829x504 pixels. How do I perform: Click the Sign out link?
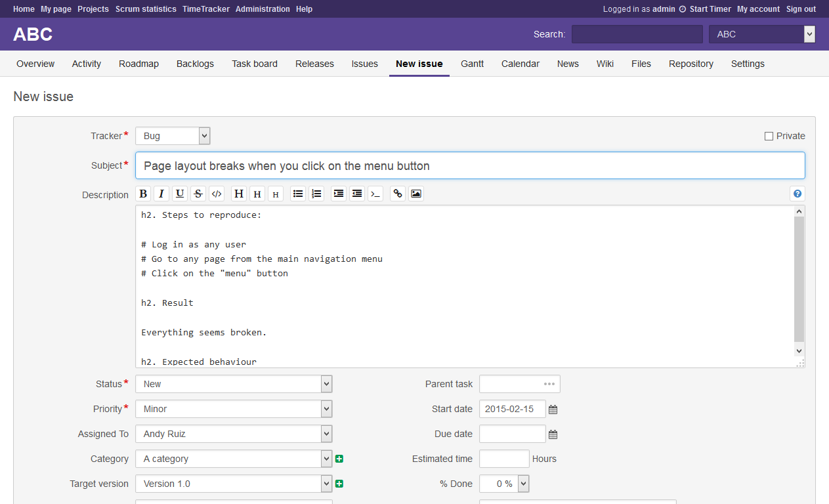tap(801, 9)
